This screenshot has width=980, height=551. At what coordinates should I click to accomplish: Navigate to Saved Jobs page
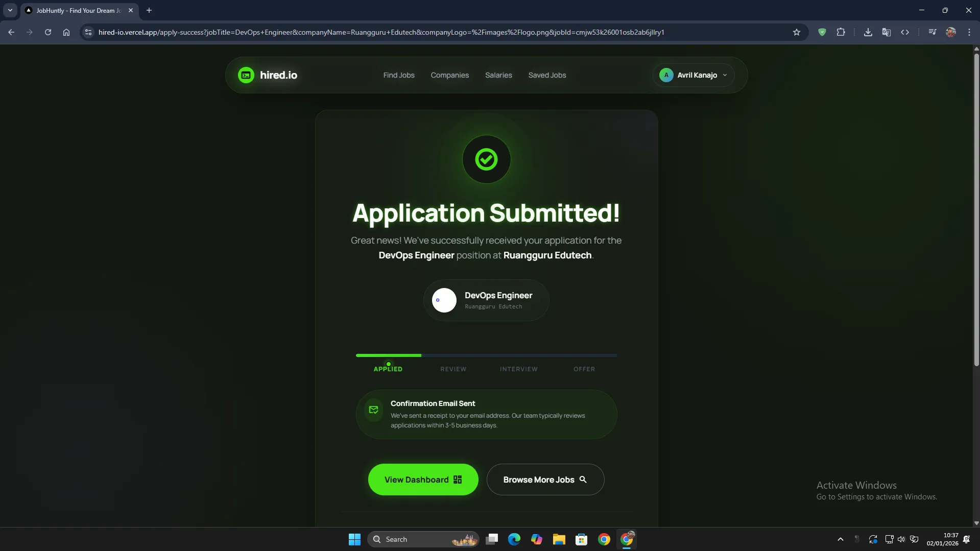pos(546,75)
